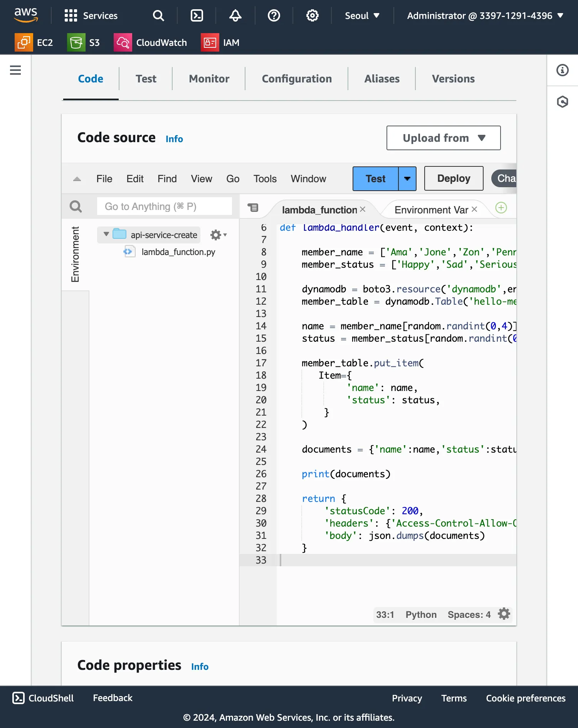Click the Deploy button
The image size is (578, 728).
[x=454, y=179]
